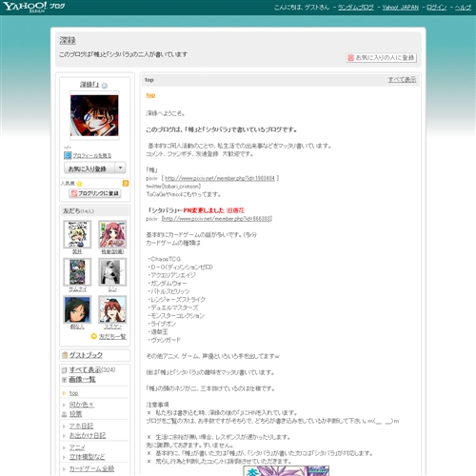Click the random blog link in header
This screenshot has height=476, width=476.
pyautogui.click(x=355, y=7)
